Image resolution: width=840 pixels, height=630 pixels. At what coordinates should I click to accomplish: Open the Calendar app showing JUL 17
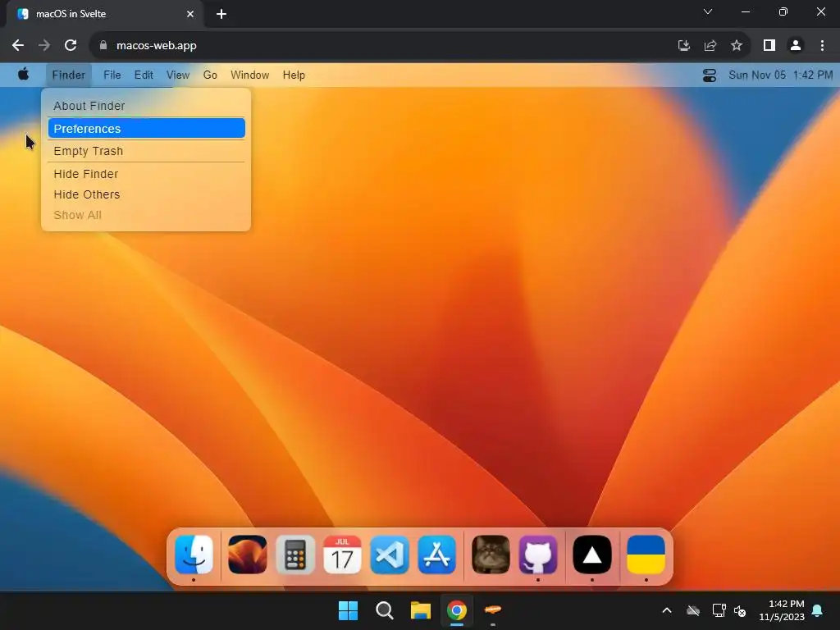pos(342,555)
